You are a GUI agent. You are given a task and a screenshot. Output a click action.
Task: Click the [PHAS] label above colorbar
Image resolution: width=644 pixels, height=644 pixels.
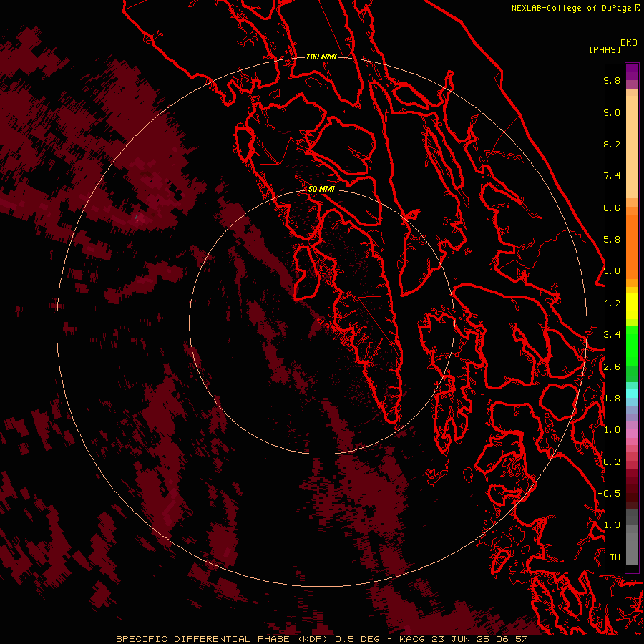point(605,49)
